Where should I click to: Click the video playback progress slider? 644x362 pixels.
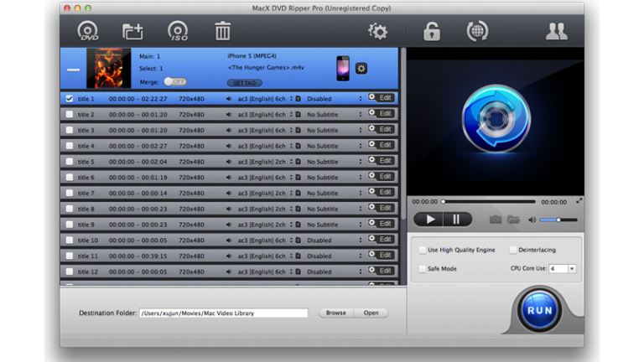coord(489,201)
